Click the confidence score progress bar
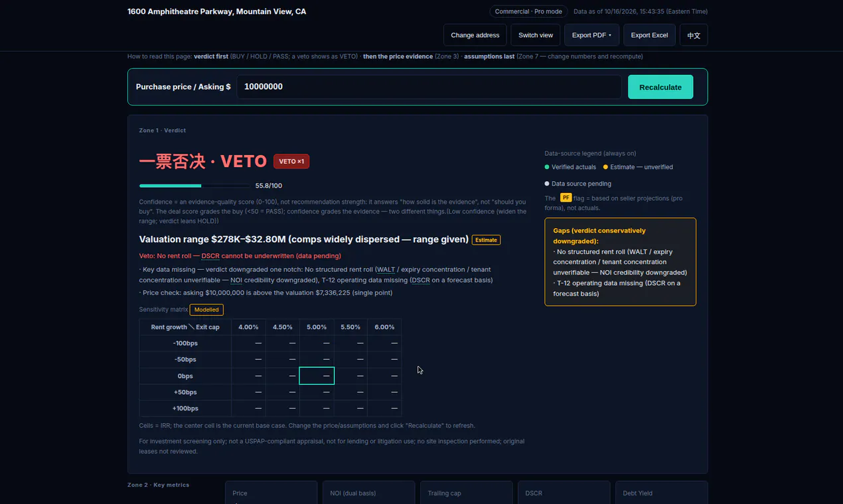Screen dimensions: 843x504 coord(194,186)
